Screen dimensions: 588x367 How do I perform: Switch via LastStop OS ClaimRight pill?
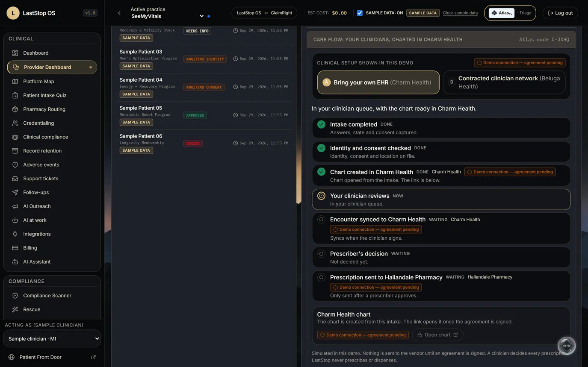pos(264,13)
